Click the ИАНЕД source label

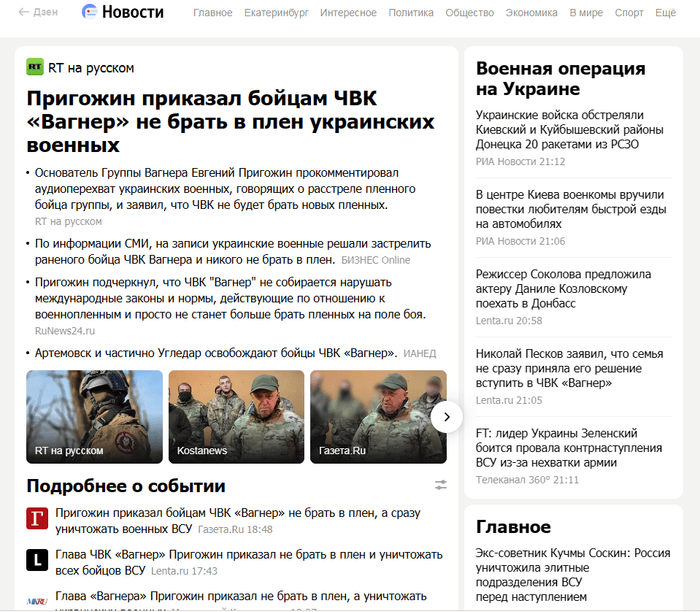coord(419,354)
